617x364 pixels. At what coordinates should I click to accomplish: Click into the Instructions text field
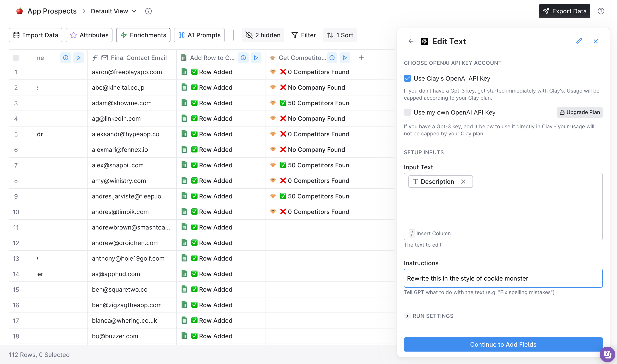click(x=503, y=278)
